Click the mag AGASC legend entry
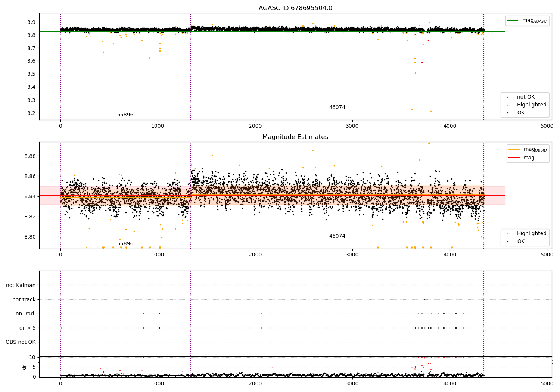 (527, 21)
